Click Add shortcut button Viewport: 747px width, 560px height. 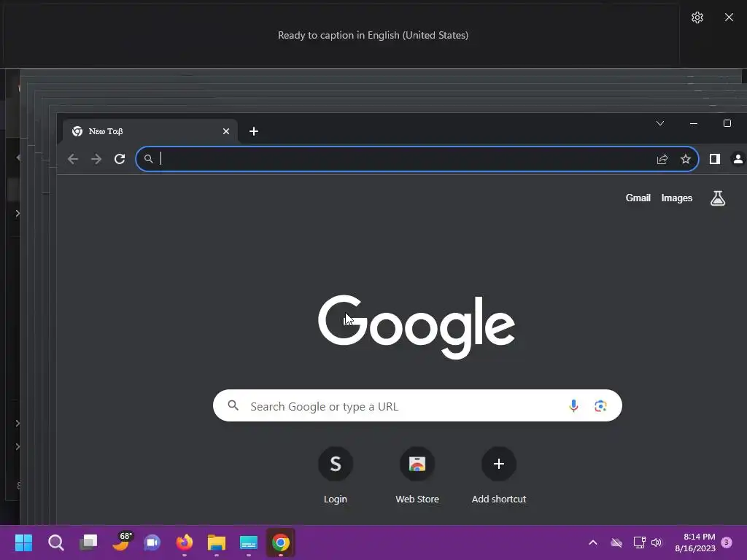499,475
